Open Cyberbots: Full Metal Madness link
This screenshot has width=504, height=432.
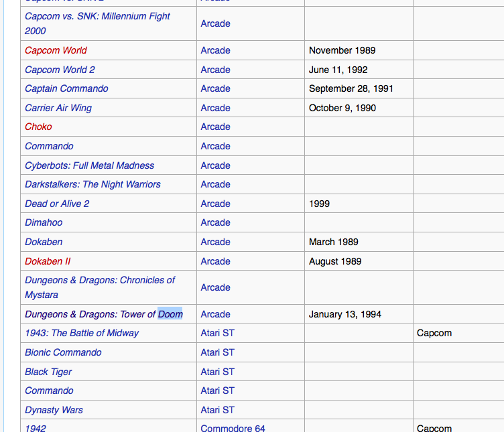point(89,165)
